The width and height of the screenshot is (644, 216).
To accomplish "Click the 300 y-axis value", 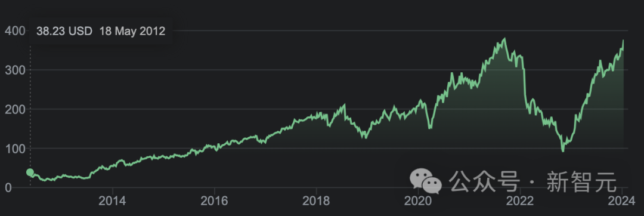I will [x=15, y=70].
